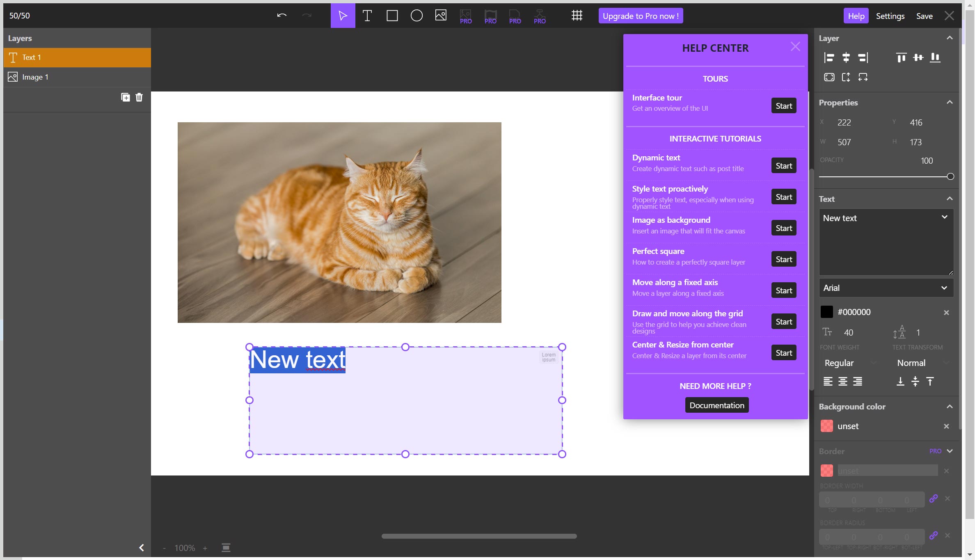Screen dimensions: 975x560
Task: Clear the text color value
Action: pyautogui.click(x=946, y=313)
